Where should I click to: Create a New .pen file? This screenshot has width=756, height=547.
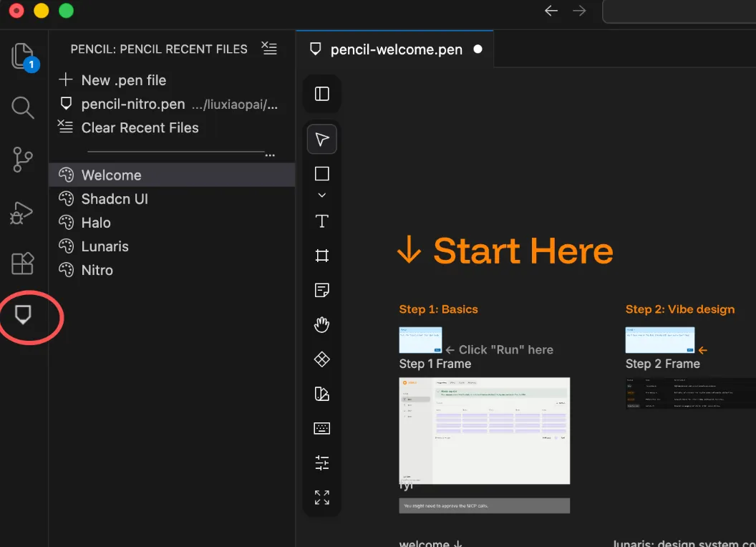123,80
